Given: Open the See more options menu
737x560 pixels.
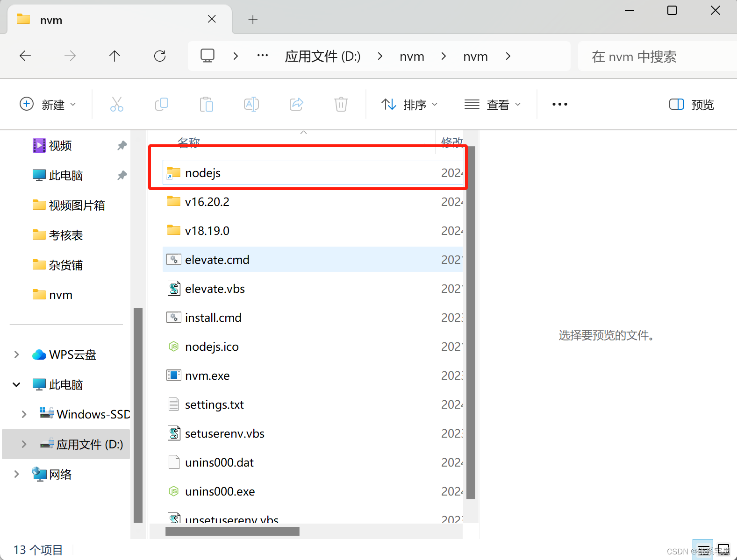Looking at the screenshot, I should pos(559,104).
